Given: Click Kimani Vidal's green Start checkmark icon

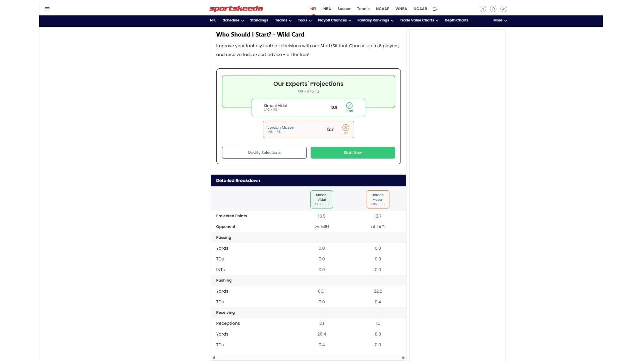Looking at the screenshot, I should coord(349,106).
